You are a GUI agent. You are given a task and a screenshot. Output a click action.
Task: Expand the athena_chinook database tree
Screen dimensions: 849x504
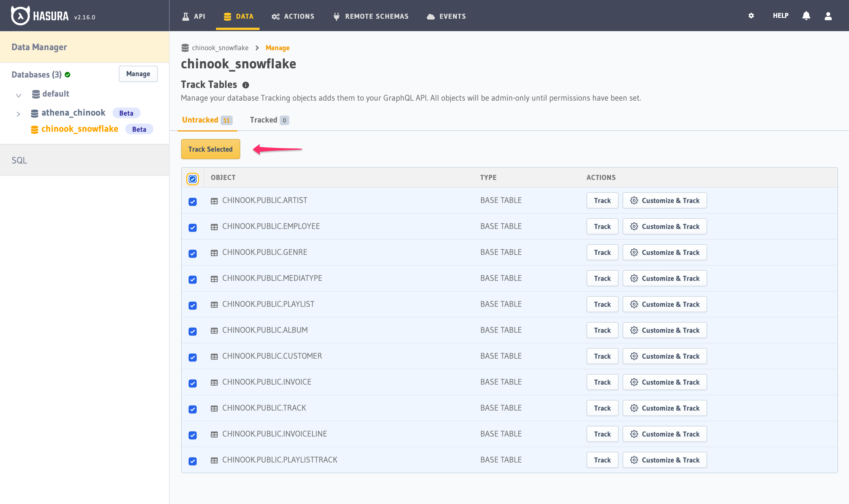[18, 114]
